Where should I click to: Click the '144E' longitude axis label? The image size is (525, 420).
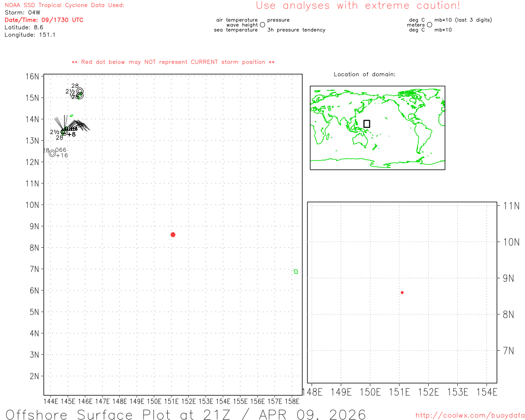coord(51,402)
